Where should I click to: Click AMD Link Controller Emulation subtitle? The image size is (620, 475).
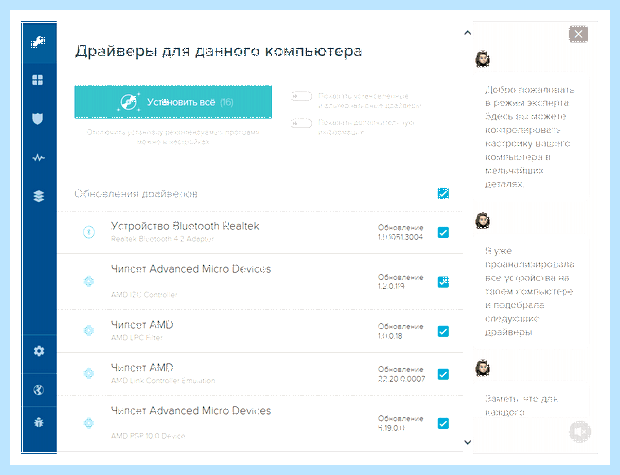tap(163, 380)
